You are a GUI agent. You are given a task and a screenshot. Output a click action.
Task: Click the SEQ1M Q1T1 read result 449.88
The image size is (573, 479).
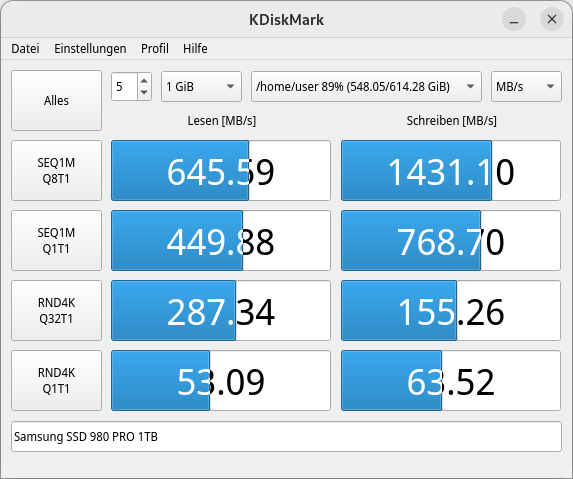221,240
